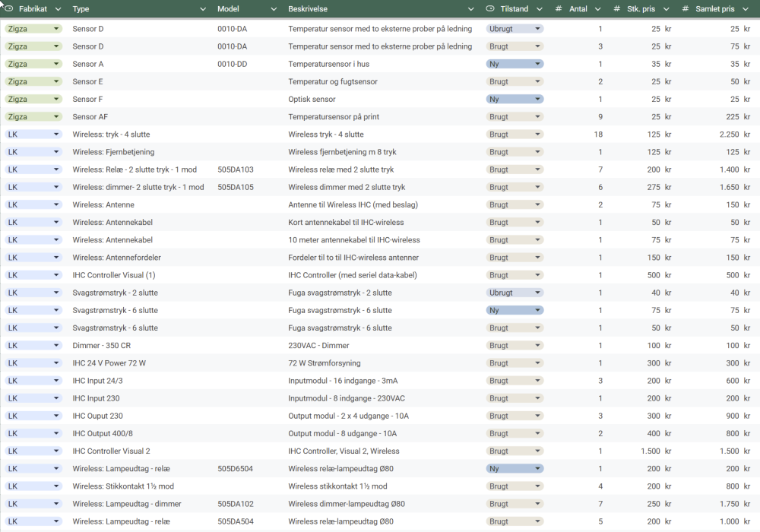Click the dropdown-type icon beside the Fabrikat header

tap(9, 9)
